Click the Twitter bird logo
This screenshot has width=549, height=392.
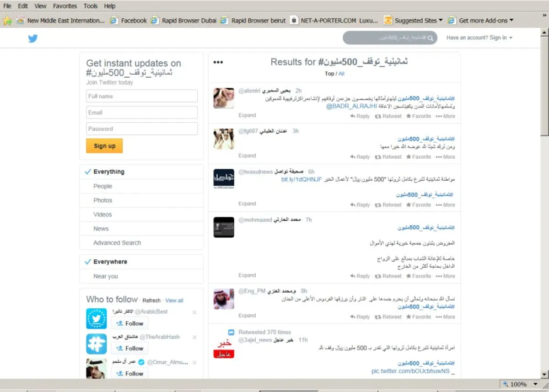(x=32, y=38)
